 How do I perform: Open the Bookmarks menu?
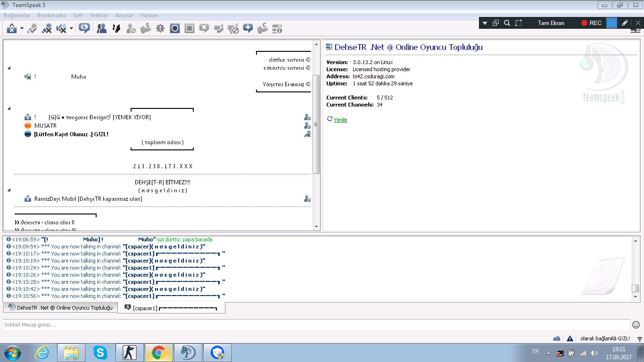point(51,16)
